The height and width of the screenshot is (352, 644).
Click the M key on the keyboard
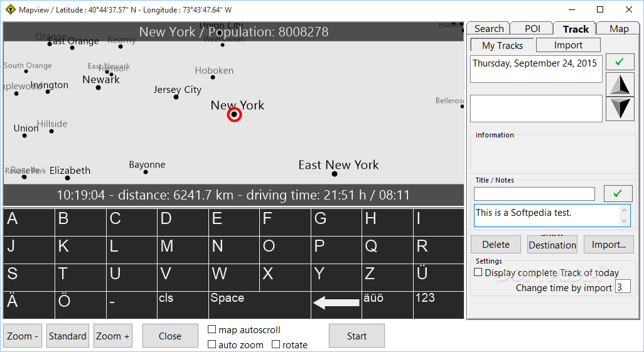click(183, 250)
